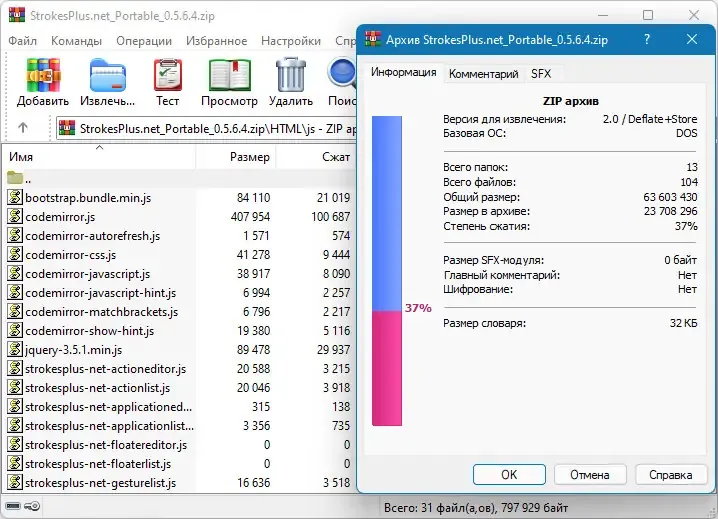Open the Файл menu
The height and width of the screenshot is (519, 718).
22,41
